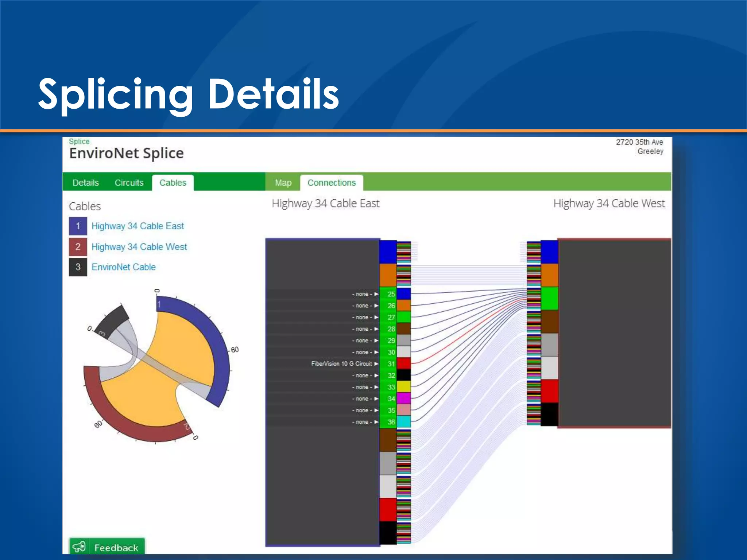Click the arrow next to fiber 28

(376, 329)
